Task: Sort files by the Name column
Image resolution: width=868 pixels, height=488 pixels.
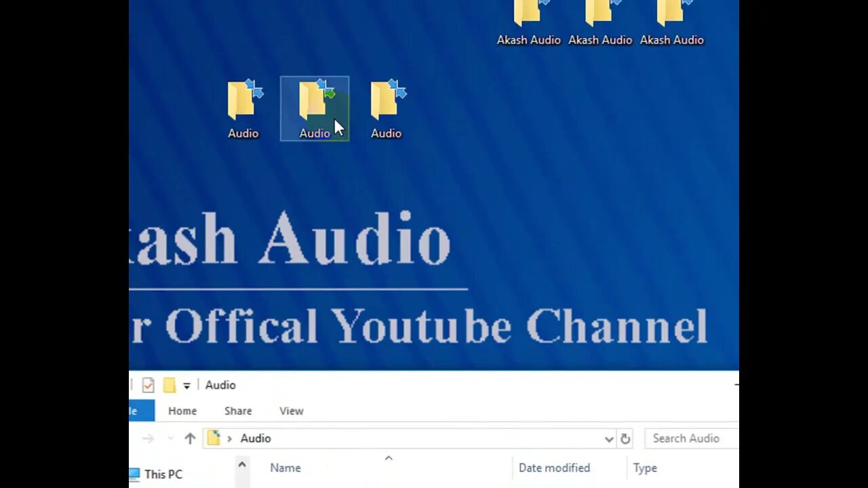Action: (285, 468)
